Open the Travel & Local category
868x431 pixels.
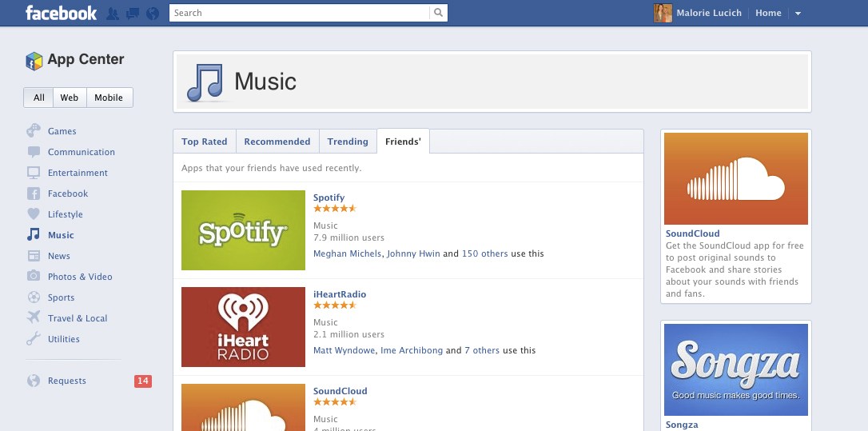pos(78,318)
